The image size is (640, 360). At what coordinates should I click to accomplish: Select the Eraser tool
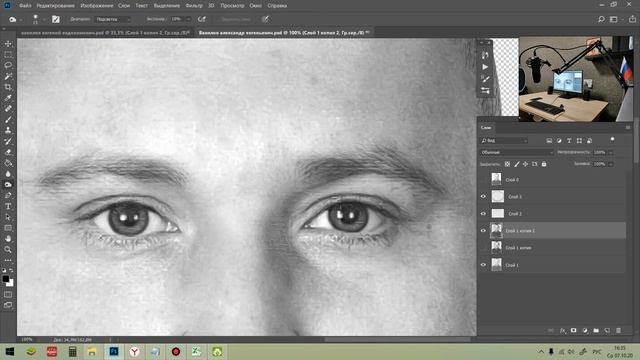click(8, 152)
